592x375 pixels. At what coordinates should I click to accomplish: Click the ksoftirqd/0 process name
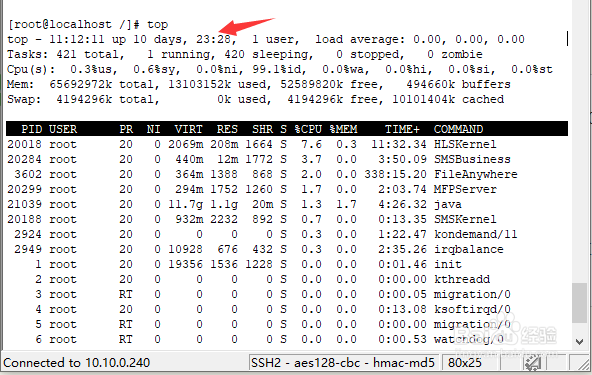[472, 309]
